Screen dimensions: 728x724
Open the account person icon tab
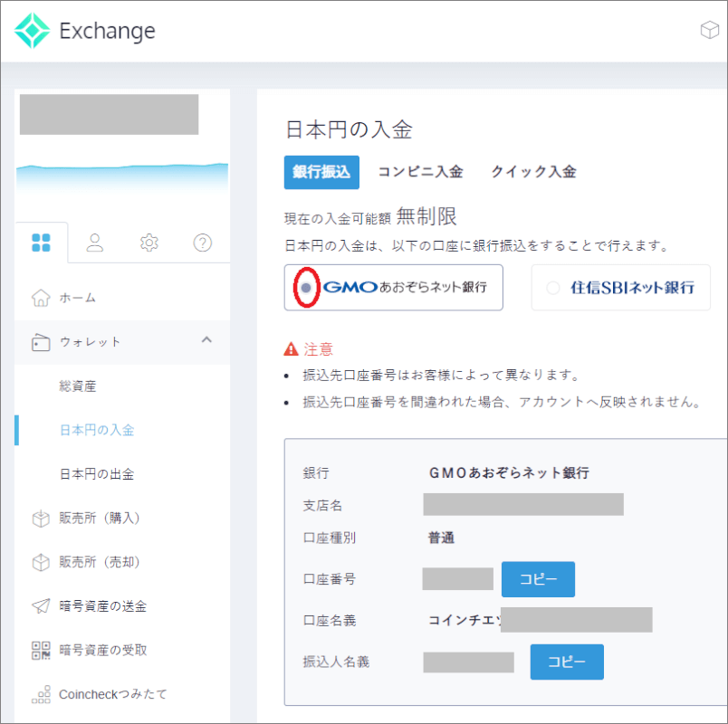[95, 243]
